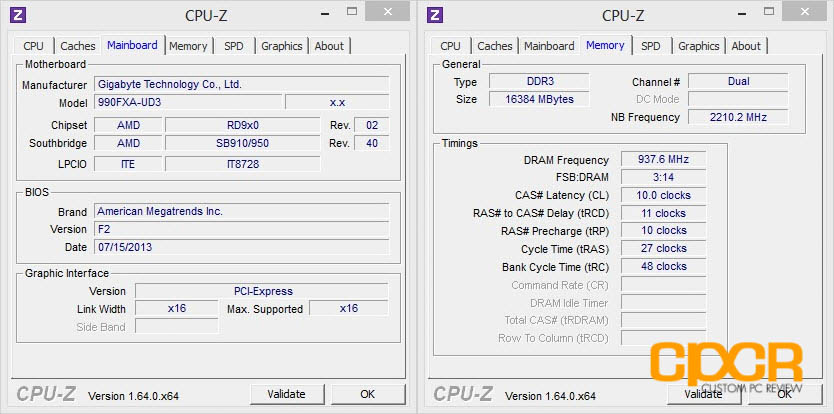The image size is (834, 414).
Task: Switch to Memory tab in left window
Action: (188, 46)
